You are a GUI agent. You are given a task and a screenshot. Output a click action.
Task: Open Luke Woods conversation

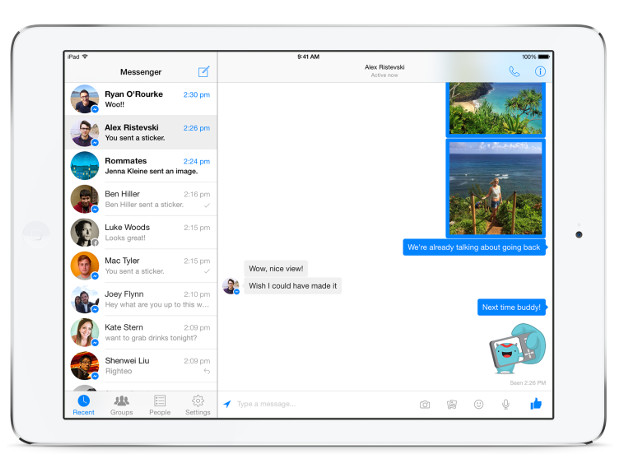(x=141, y=232)
